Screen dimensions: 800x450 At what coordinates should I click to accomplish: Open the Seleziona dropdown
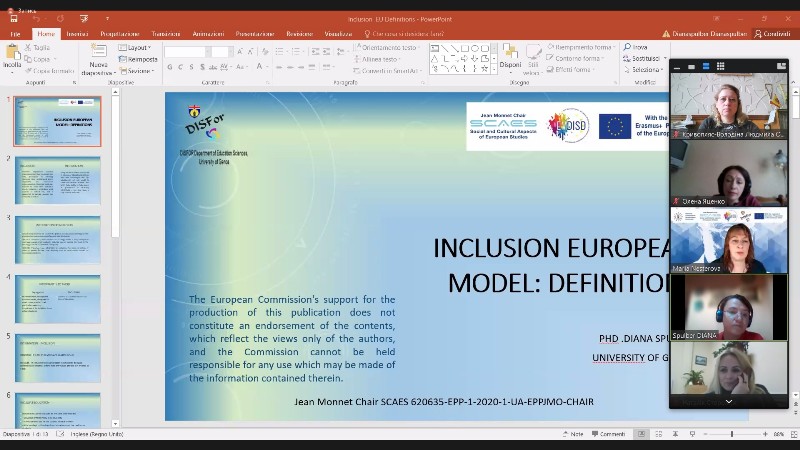[x=643, y=69]
